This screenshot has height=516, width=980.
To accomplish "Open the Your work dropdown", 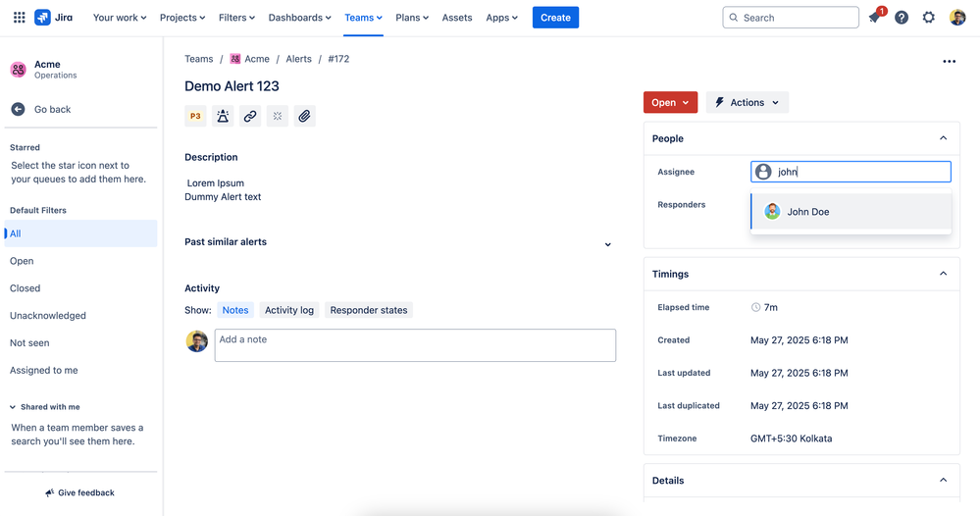I will coord(120,18).
